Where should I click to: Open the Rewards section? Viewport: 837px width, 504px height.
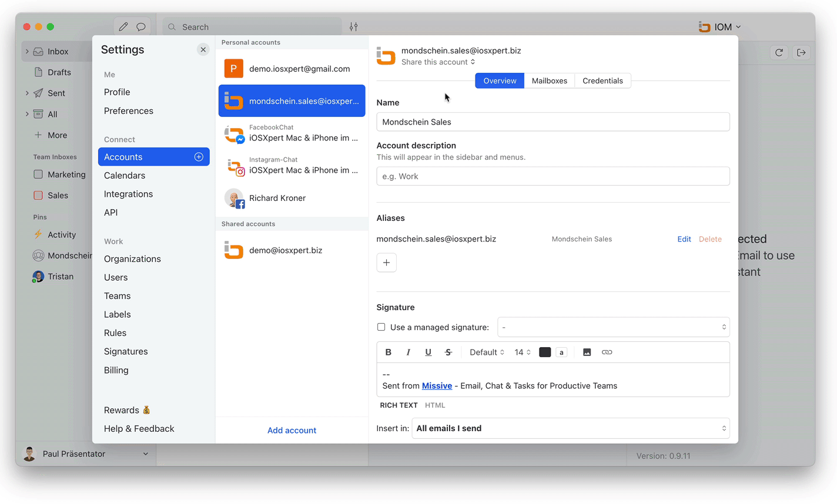point(127,410)
